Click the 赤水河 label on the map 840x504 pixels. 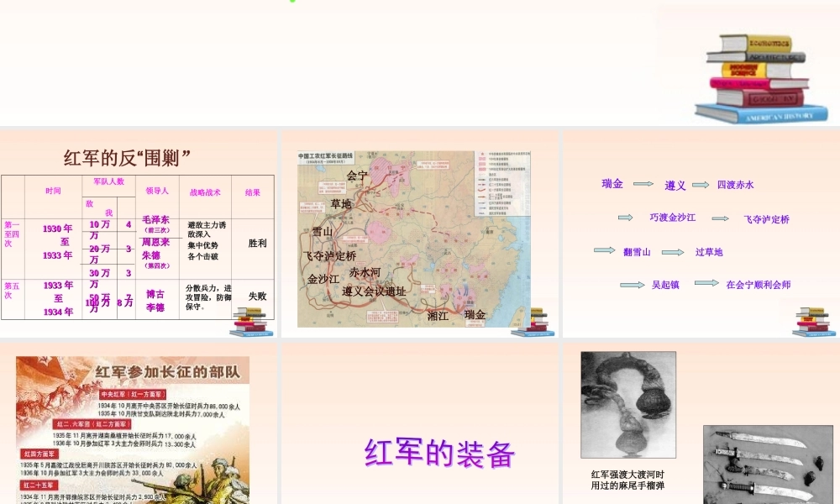point(365,273)
